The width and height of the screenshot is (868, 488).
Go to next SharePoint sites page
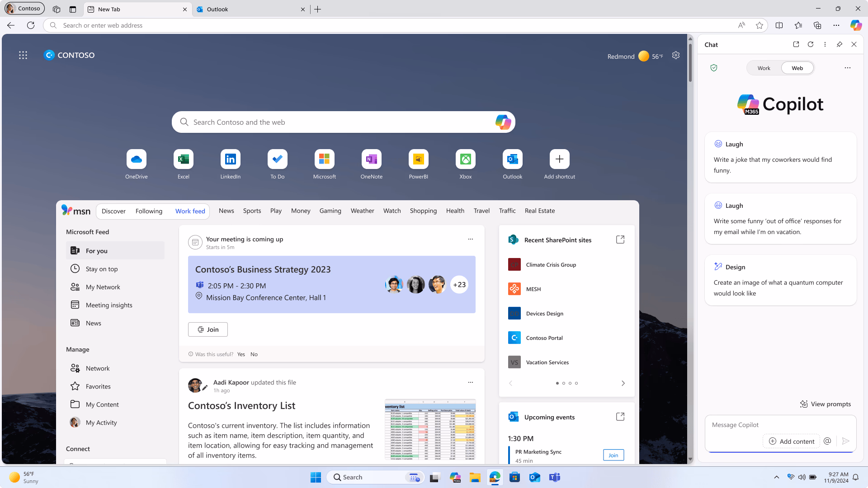(x=623, y=383)
